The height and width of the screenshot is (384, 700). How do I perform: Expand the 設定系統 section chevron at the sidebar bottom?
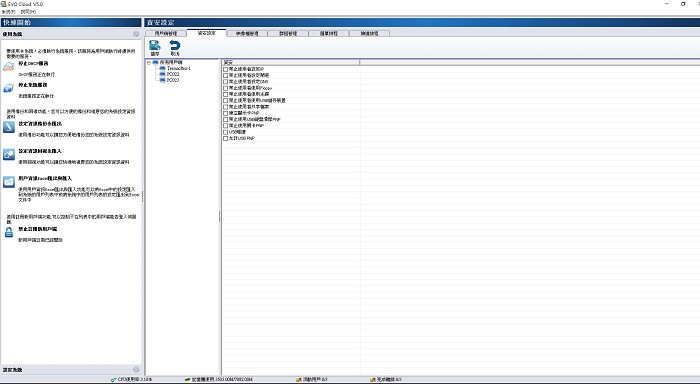coord(136,370)
